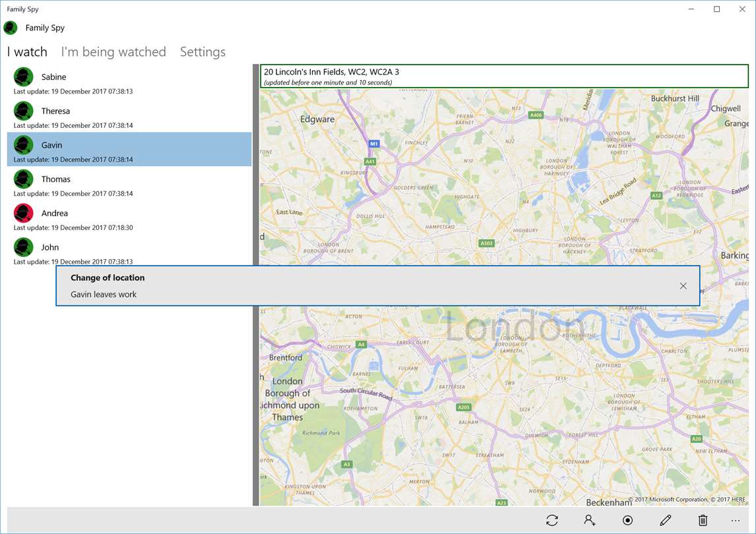The width and height of the screenshot is (756, 534).
Task: Click the Family Spy app logo icon
Action: (x=10, y=28)
